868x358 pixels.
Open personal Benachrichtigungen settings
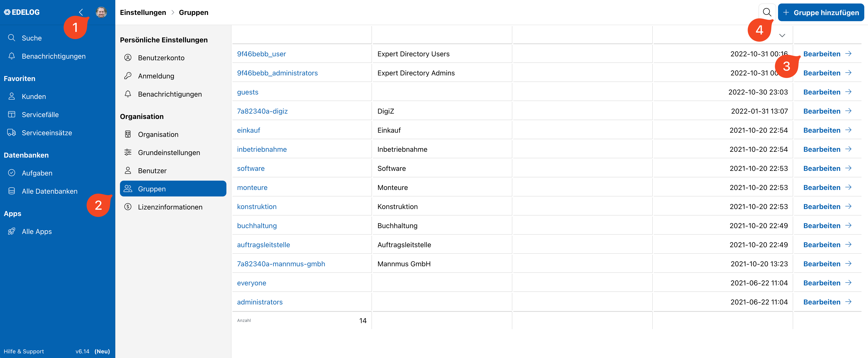pyautogui.click(x=173, y=94)
